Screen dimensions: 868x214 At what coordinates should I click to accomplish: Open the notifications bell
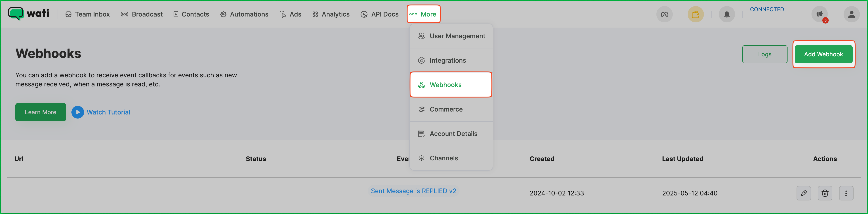[726, 14]
